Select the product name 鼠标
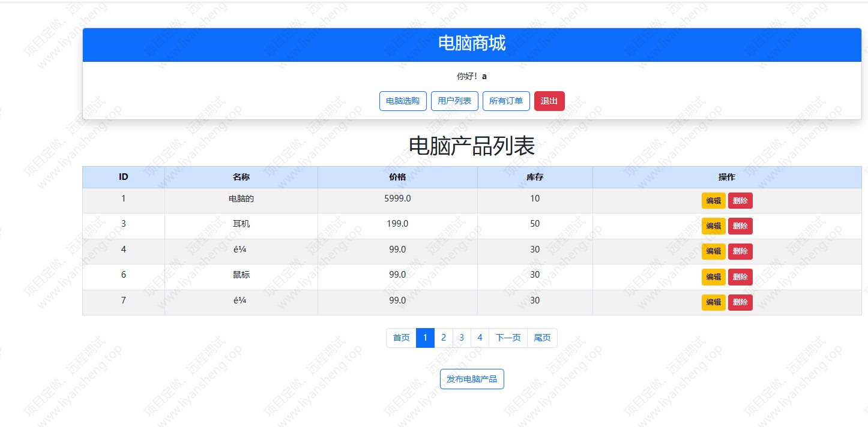Image resolution: width=868 pixels, height=427 pixels. [x=241, y=275]
